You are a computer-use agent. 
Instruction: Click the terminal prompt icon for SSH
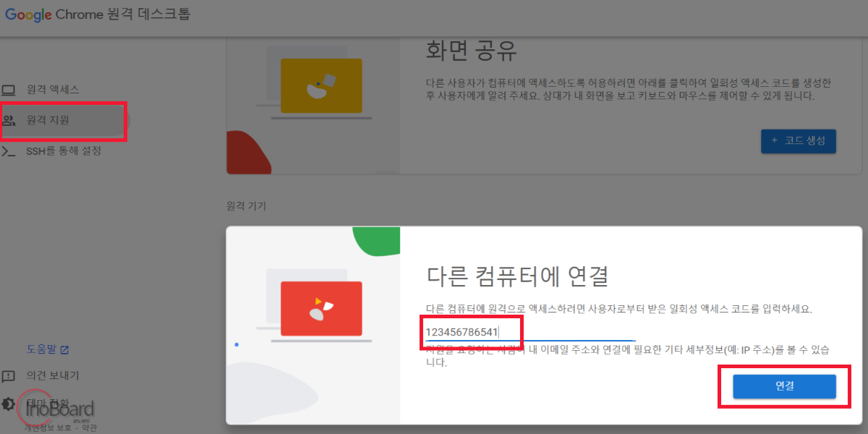tap(9, 151)
